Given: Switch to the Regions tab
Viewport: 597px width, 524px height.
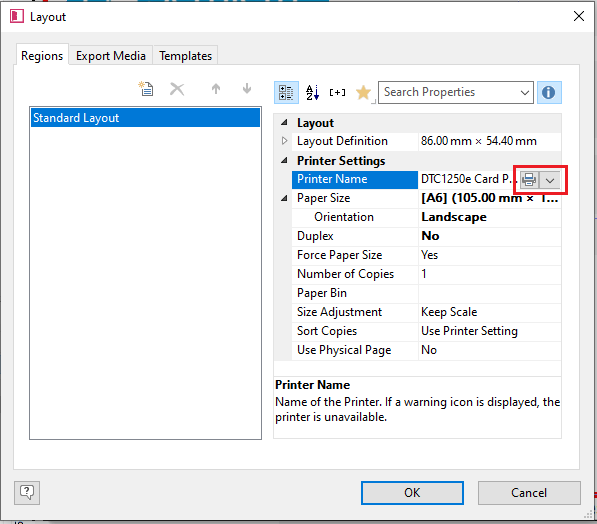Looking at the screenshot, I should click(42, 56).
